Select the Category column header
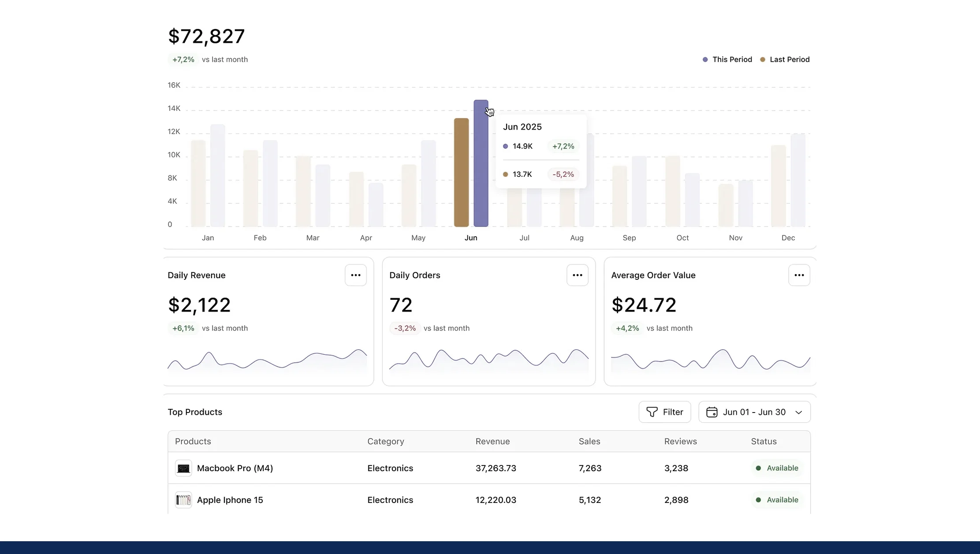The width and height of the screenshot is (980, 554). point(385,441)
